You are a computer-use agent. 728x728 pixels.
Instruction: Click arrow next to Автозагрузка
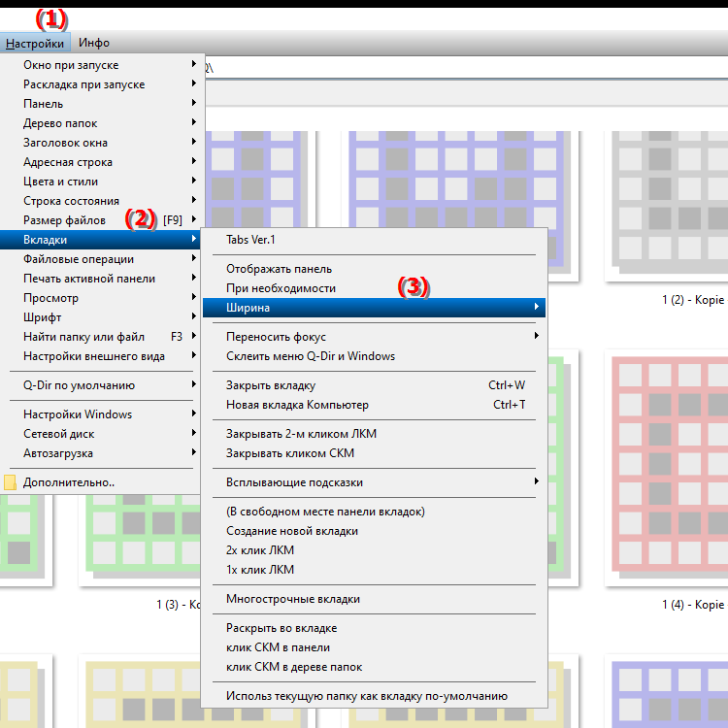tap(193, 452)
